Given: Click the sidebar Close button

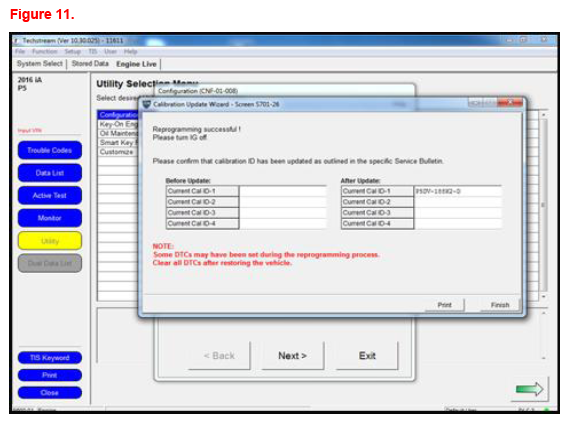Looking at the screenshot, I should [50, 393].
